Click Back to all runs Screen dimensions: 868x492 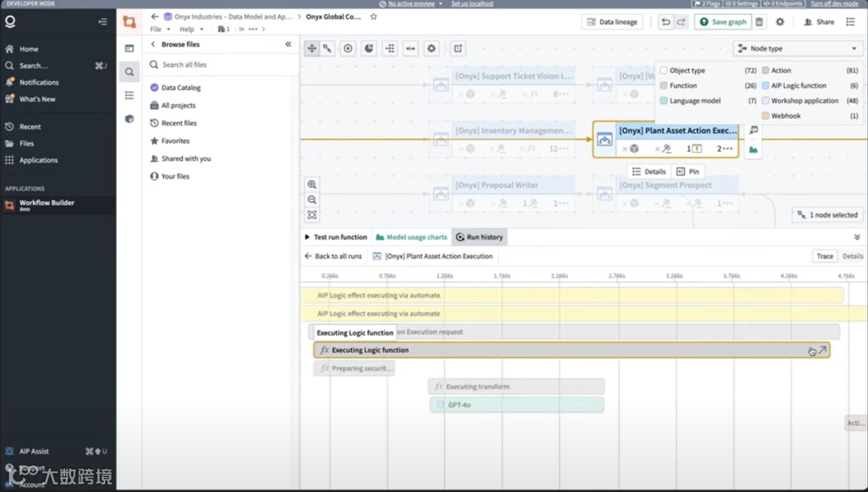333,256
